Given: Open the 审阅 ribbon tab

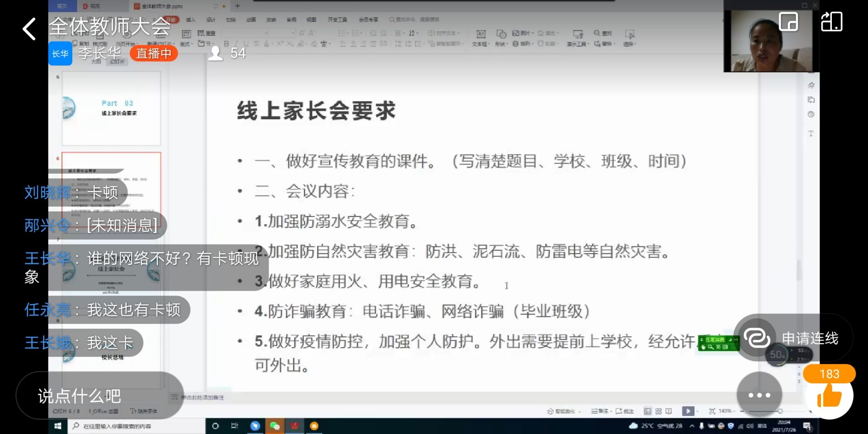Looking at the screenshot, I should click(x=292, y=19).
